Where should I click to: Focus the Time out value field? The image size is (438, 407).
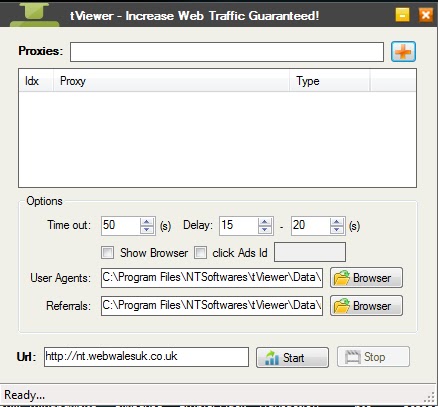121,226
